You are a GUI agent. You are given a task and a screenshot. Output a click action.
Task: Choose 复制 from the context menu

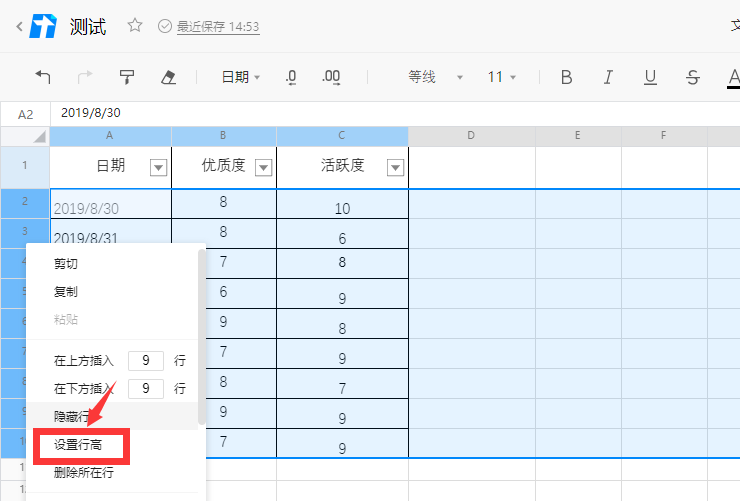coord(66,292)
